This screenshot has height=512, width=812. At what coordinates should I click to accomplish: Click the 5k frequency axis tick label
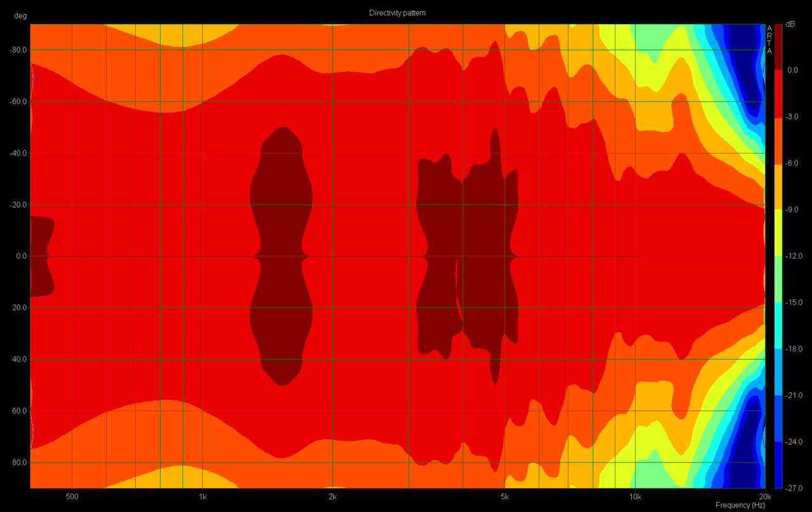click(x=505, y=496)
